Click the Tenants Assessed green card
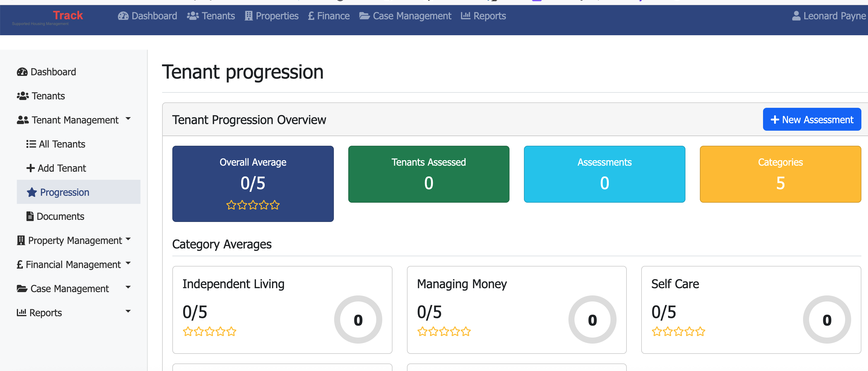This screenshot has width=868, height=371. click(429, 174)
